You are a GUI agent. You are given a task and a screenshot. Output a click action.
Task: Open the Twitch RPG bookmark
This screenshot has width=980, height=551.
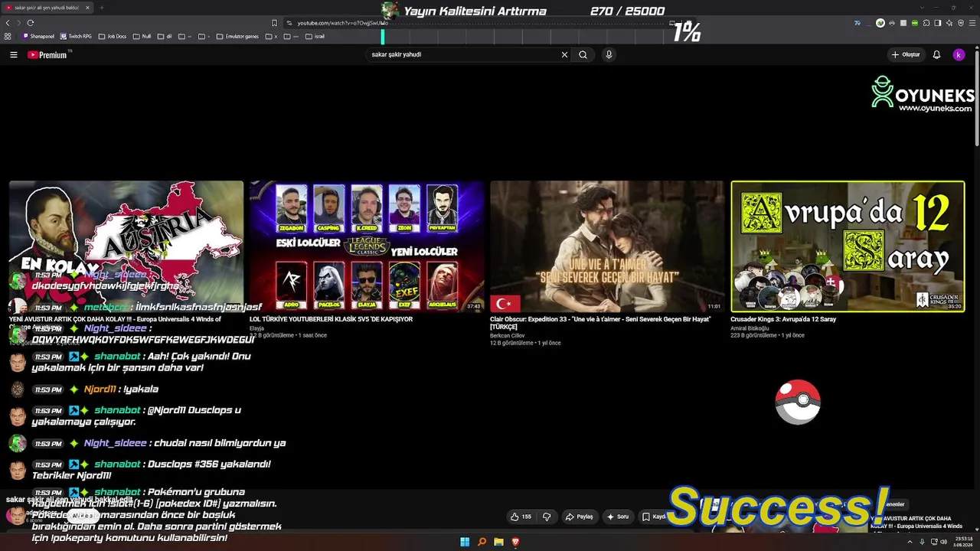pyautogui.click(x=76, y=36)
